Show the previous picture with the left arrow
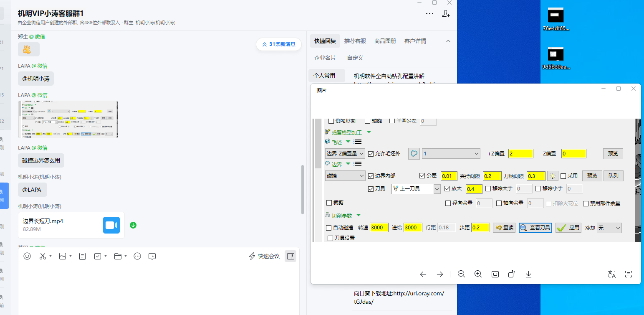 click(x=423, y=274)
